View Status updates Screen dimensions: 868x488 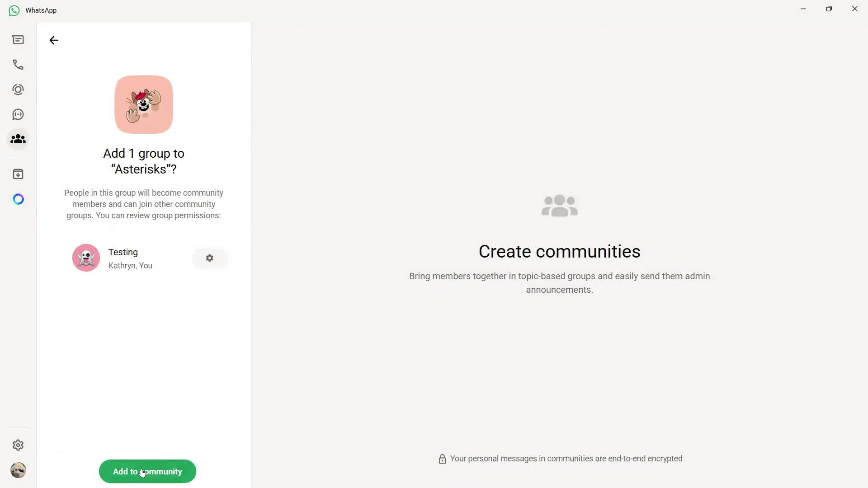pos(18,89)
